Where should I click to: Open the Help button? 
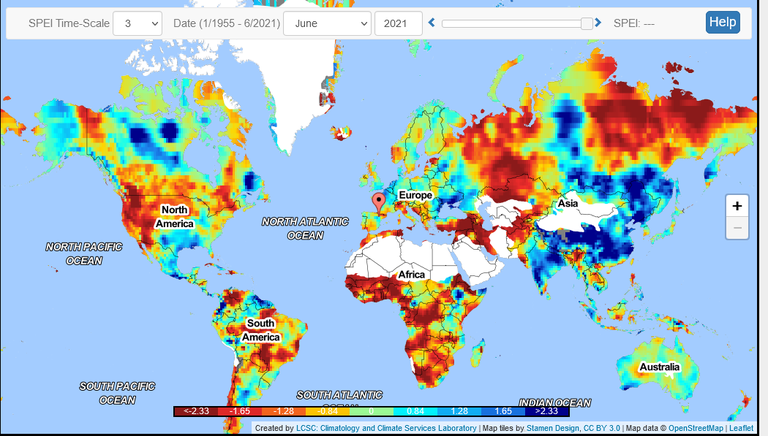pos(722,22)
